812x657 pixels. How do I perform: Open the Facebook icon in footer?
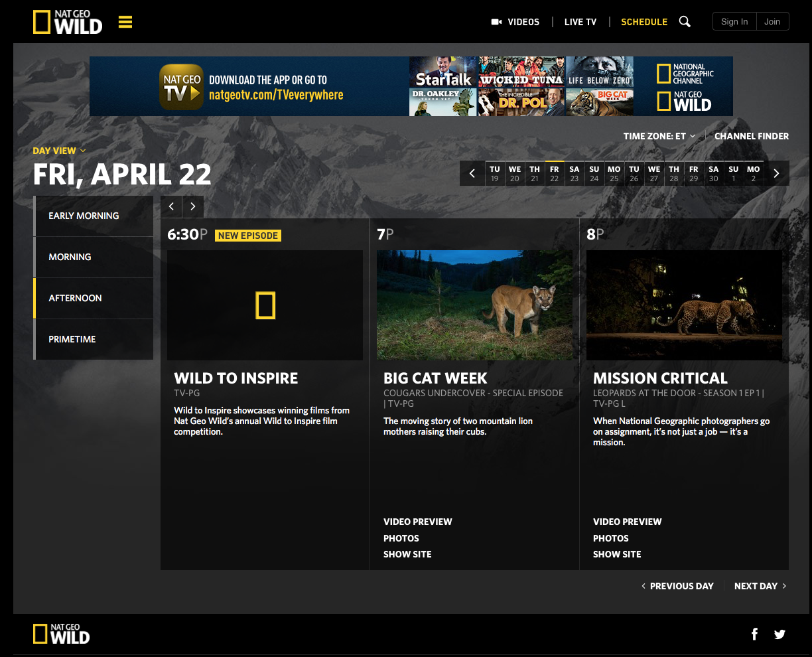pos(754,634)
